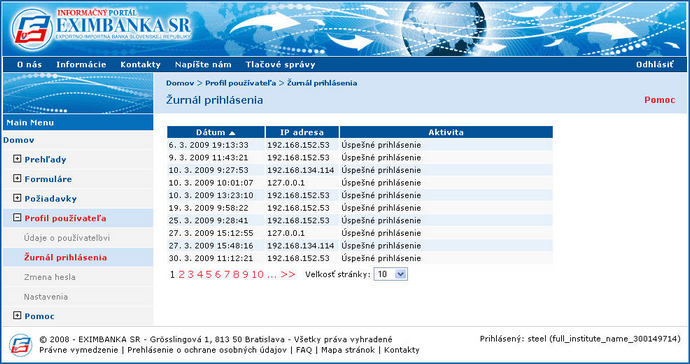Viewport: 690px width, 364px height.
Task: Click Úspešné prihlásenie in the 6. 3. 2009 row
Action: click(382, 145)
